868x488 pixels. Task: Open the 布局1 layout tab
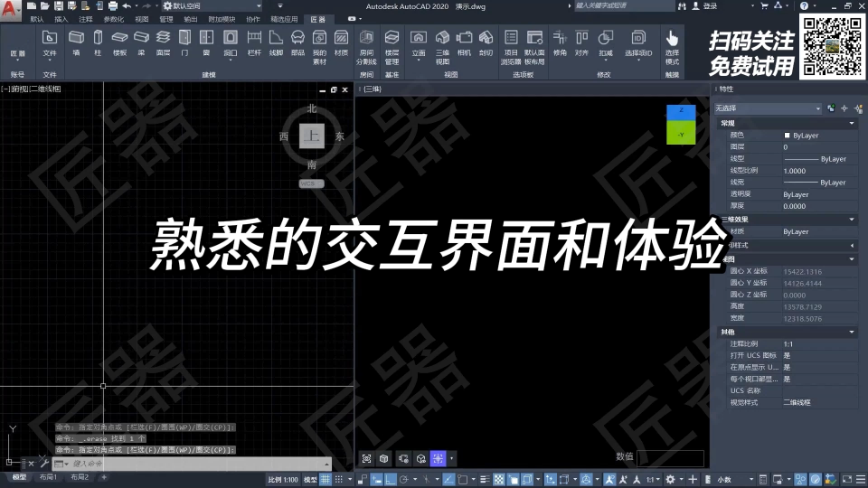click(x=48, y=477)
